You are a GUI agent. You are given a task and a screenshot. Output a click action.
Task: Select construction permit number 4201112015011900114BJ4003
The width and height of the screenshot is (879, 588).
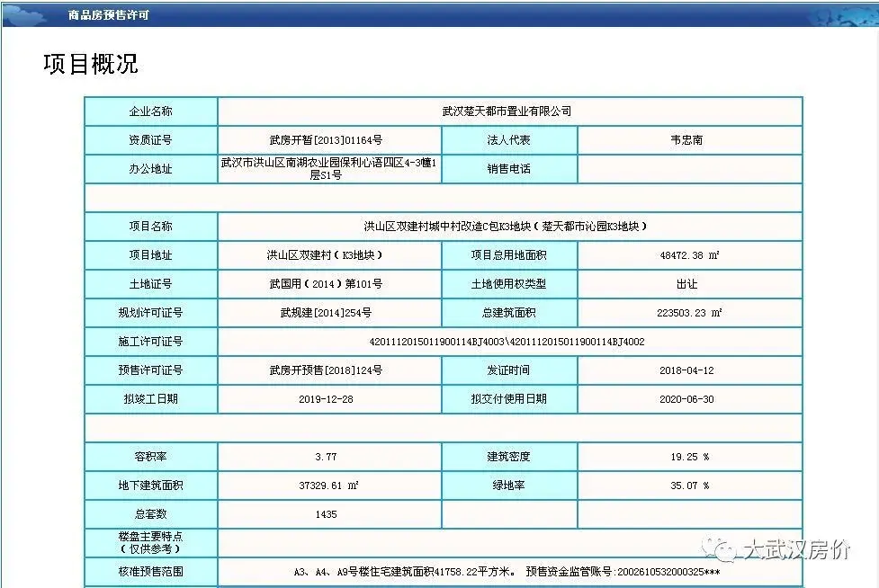click(437, 342)
